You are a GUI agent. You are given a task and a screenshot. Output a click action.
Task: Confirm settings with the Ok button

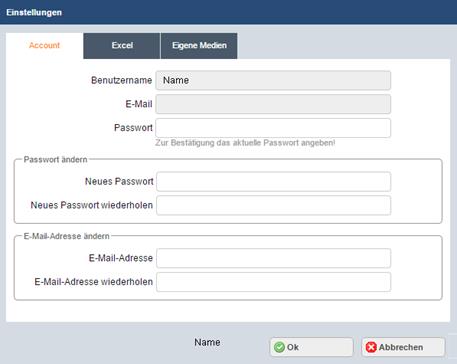[311, 347]
